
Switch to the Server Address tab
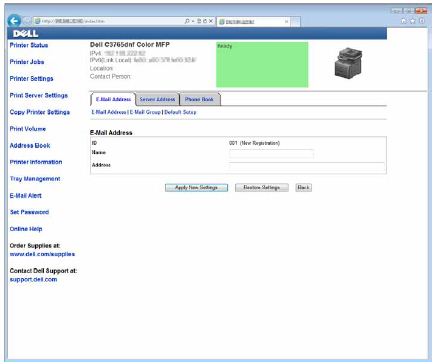pos(157,99)
